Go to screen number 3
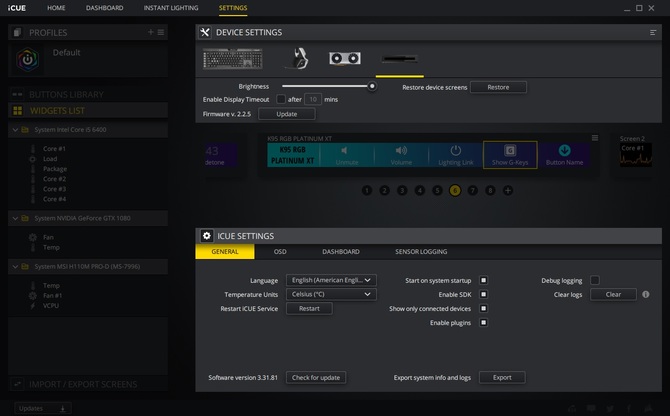The height and width of the screenshot is (416, 670). (x=402, y=190)
